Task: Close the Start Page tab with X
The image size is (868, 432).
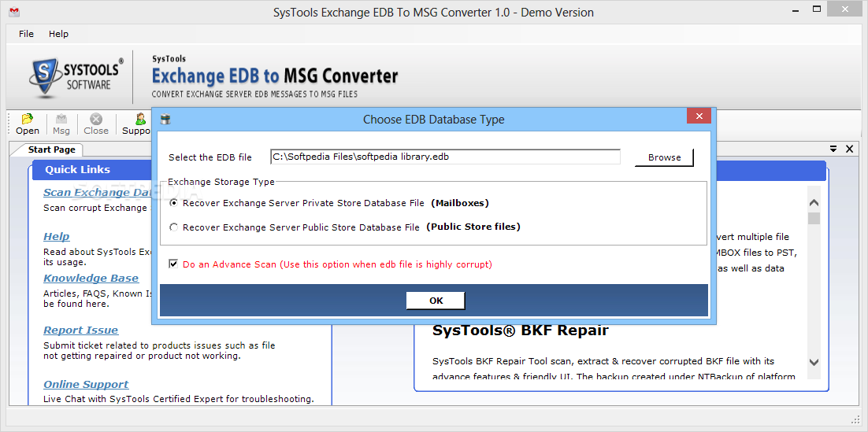Action: coord(849,149)
